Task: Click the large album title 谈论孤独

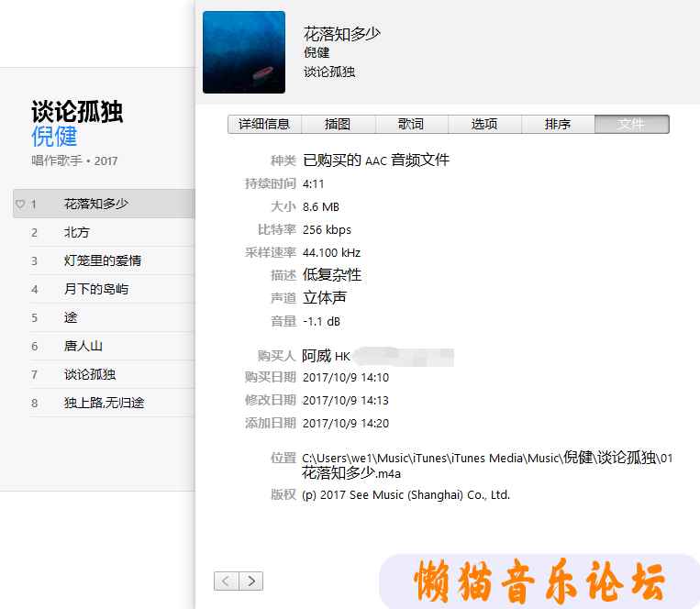Action: (77, 112)
